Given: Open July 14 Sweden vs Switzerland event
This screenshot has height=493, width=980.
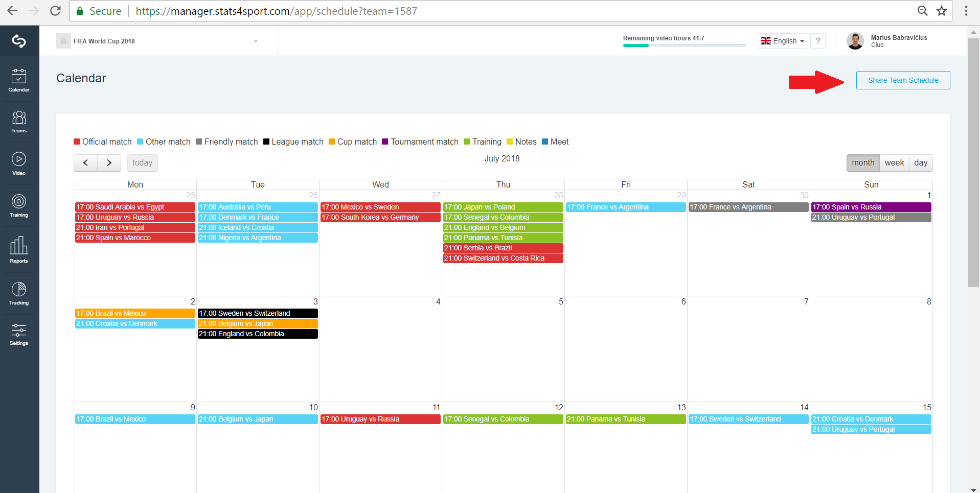Looking at the screenshot, I should pos(748,419).
